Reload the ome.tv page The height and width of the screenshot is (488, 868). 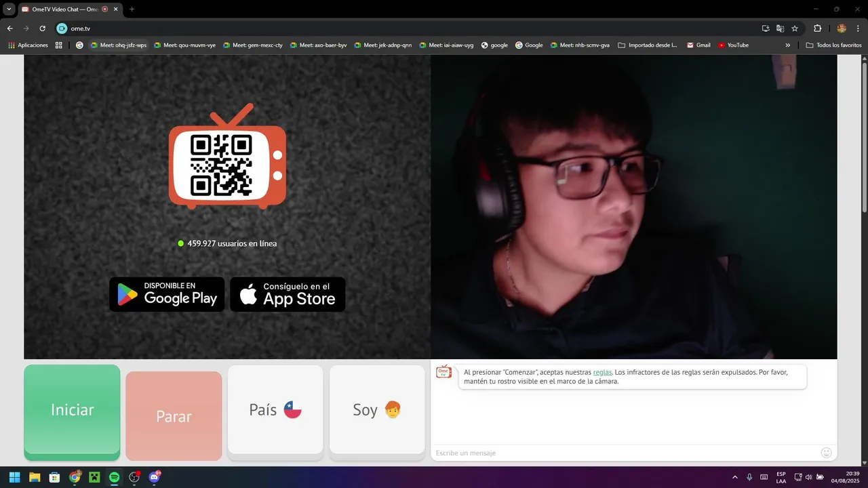click(42, 28)
